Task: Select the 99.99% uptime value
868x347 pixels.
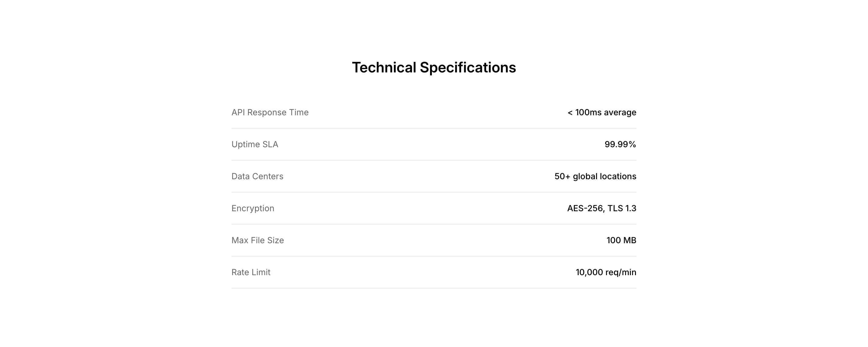Action: 620,144
